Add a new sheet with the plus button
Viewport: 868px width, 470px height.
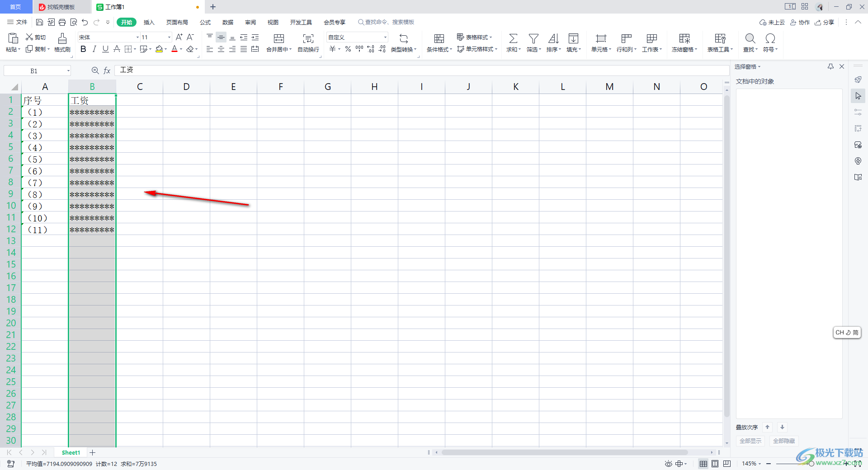93,452
